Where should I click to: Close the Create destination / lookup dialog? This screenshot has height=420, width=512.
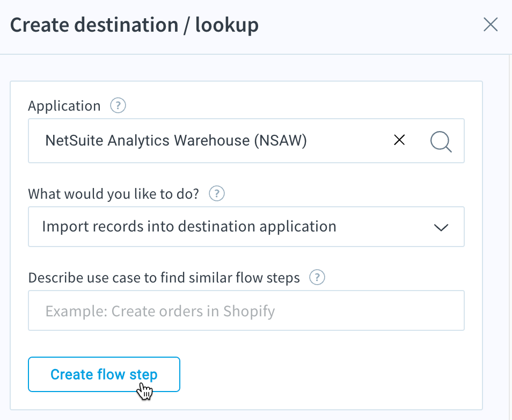click(491, 24)
